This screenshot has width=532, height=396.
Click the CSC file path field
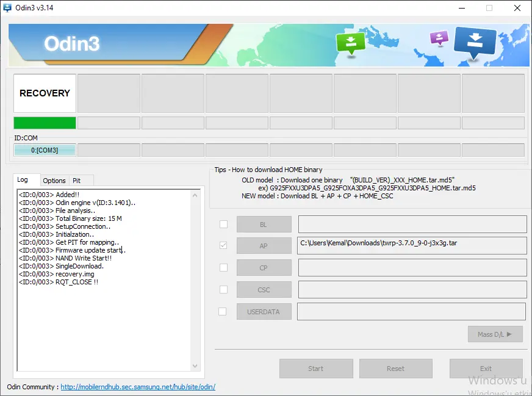tap(412, 289)
